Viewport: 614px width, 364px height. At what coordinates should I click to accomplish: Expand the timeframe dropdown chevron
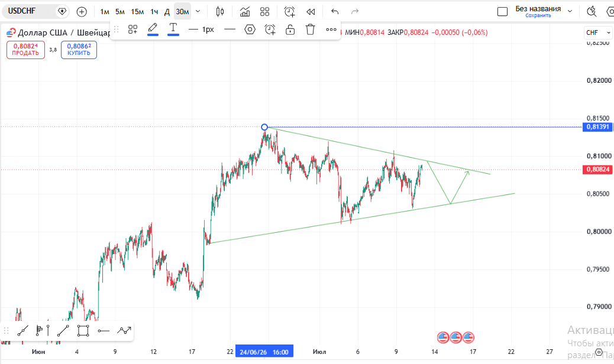pos(198,11)
